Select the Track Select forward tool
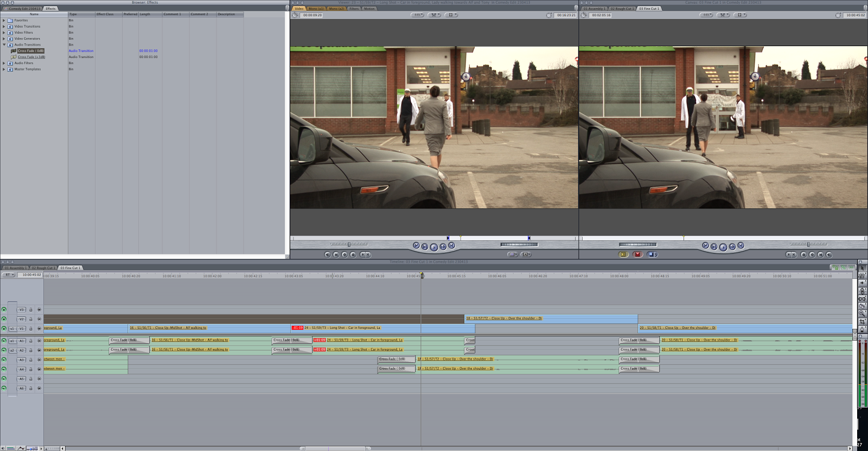 862,283
